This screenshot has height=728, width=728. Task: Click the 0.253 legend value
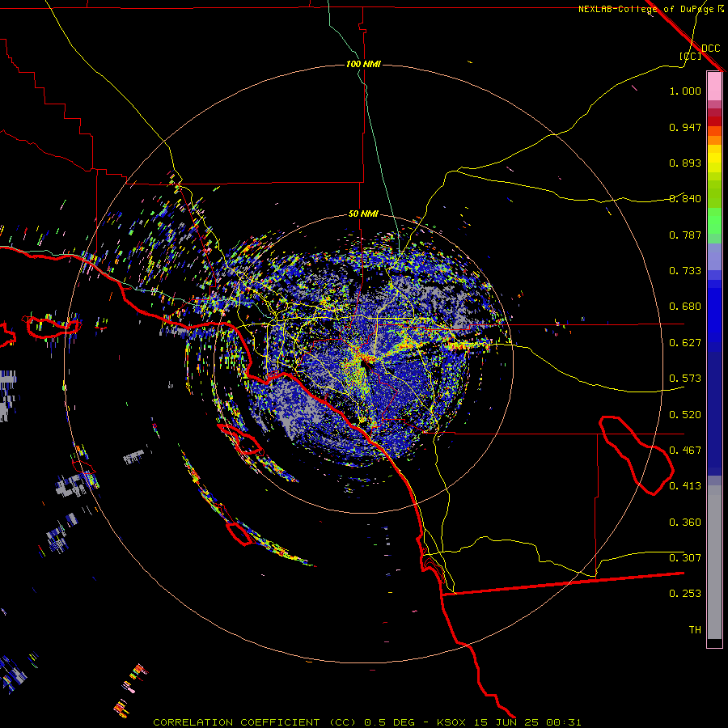tap(685, 594)
